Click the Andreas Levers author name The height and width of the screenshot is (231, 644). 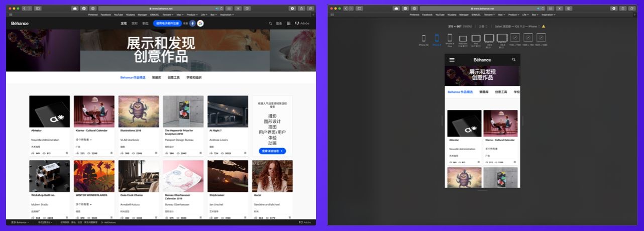[219, 140]
